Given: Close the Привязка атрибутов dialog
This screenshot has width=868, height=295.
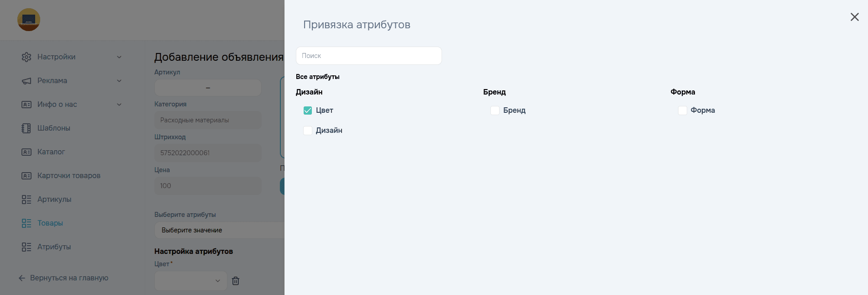Looking at the screenshot, I should tap(854, 17).
